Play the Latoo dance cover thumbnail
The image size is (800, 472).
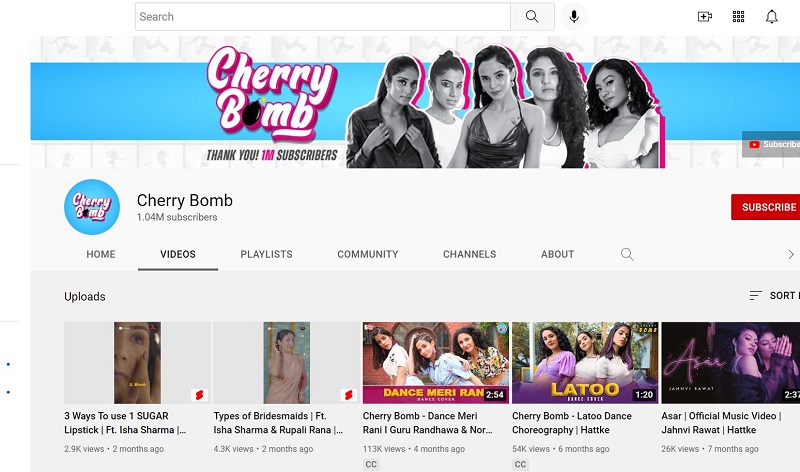pyautogui.click(x=585, y=362)
